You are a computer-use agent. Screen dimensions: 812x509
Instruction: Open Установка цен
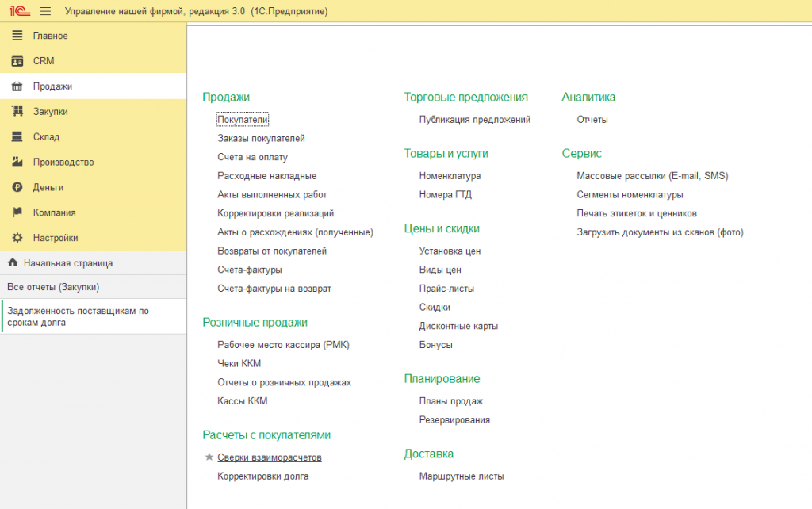click(x=450, y=251)
